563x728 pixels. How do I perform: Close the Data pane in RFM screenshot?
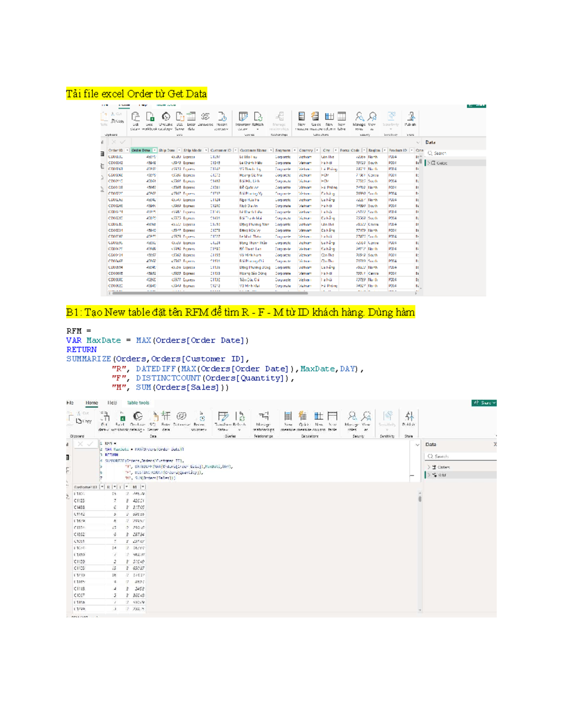click(495, 444)
